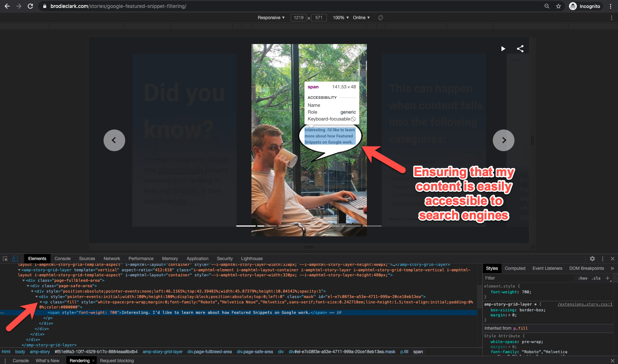The image size is (618, 364).
Task: Click the rotate viewport orientation icon
Action: coord(380,17)
